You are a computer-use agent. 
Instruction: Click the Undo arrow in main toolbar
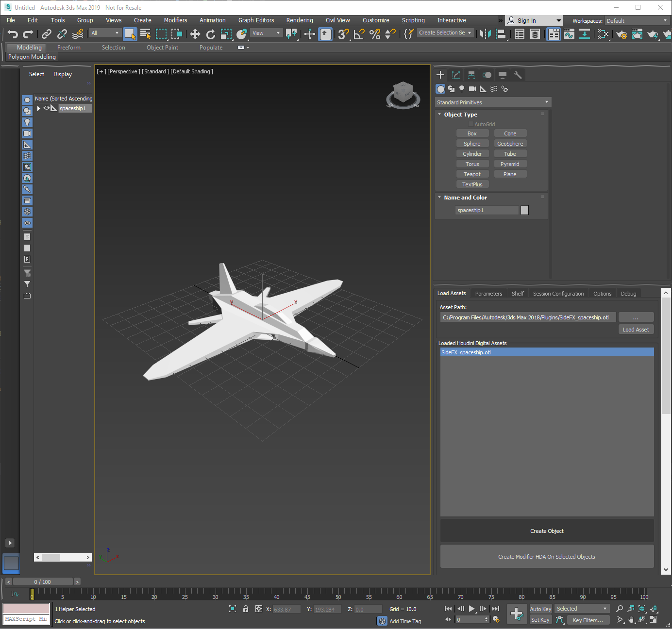pyautogui.click(x=13, y=34)
